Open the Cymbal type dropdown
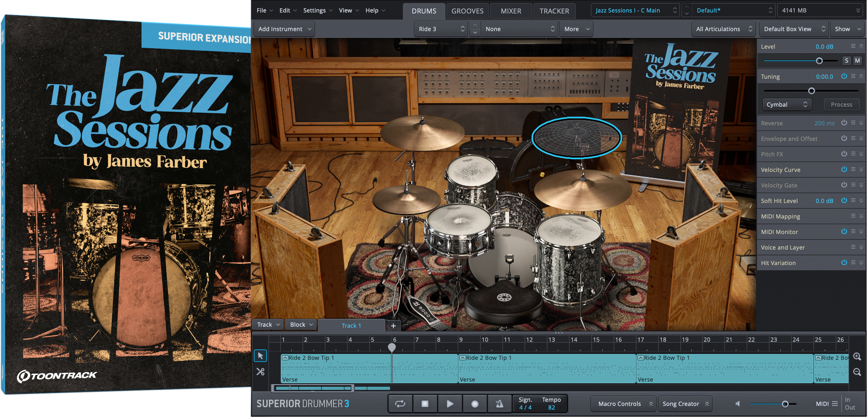This screenshot has height=418, width=868. pos(787,104)
